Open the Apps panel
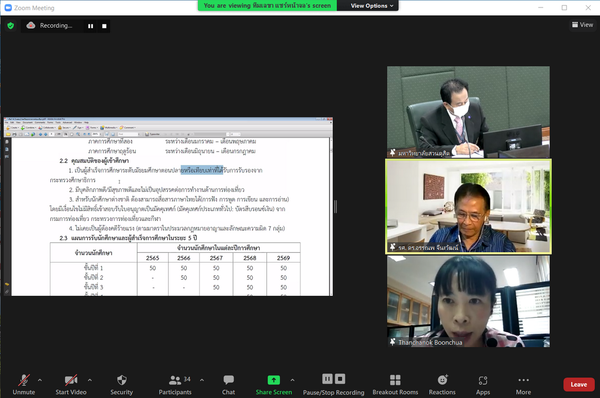 pyautogui.click(x=483, y=384)
